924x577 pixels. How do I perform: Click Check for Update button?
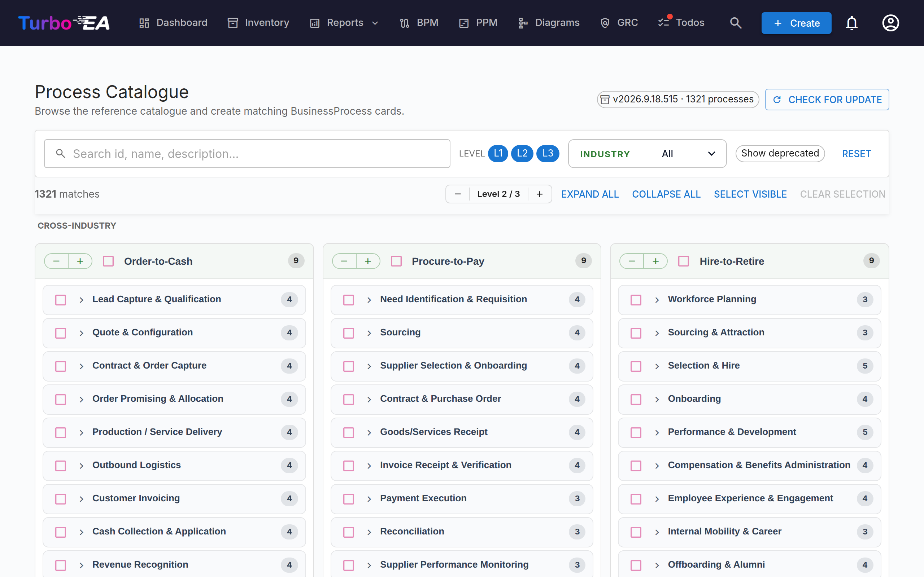tap(827, 100)
